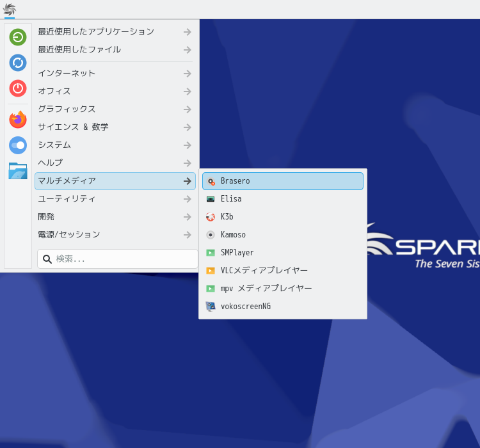
Task: Open the インターネット category
Action: click(x=115, y=74)
